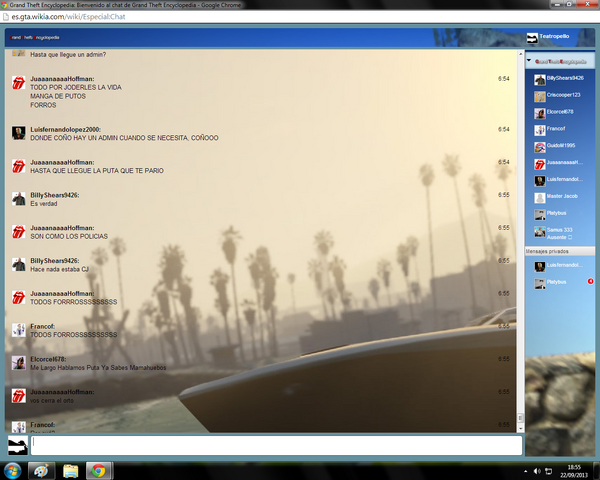The image size is (600, 480).
Task: Click Samus 333 name in user list
Action: [x=559, y=230]
